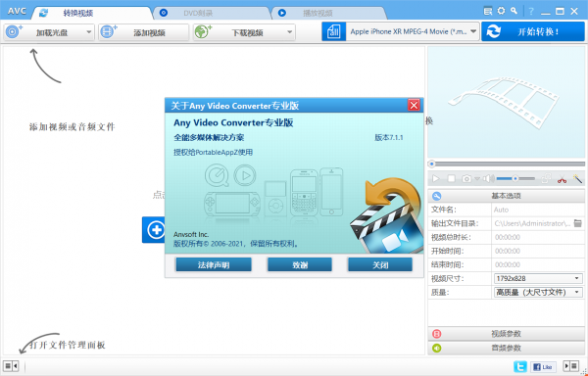Screen dimensions: 588x376
Task: Click 关闭 button in About dialog
Action: (380, 265)
